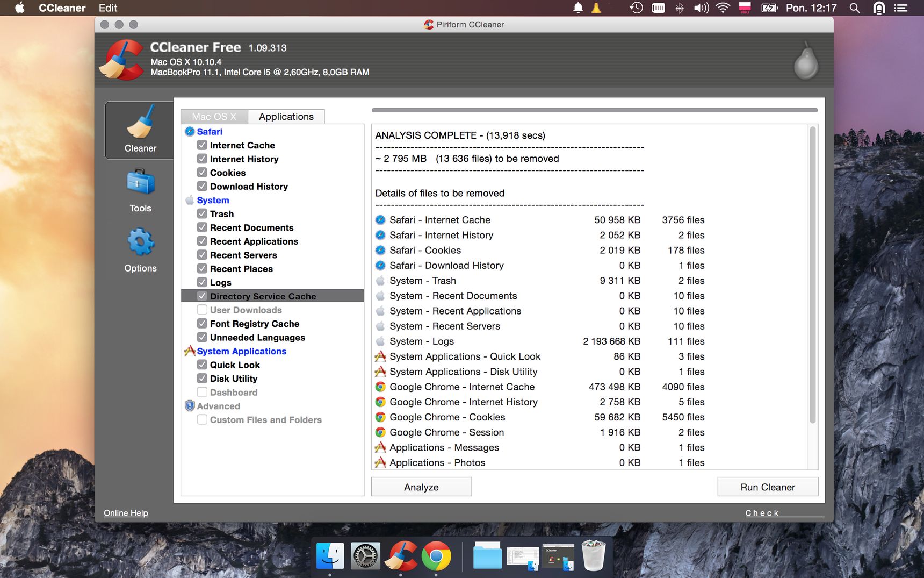Viewport: 924px width, 578px height.
Task: Select System - Trash result row
Action: tap(540, 281)
